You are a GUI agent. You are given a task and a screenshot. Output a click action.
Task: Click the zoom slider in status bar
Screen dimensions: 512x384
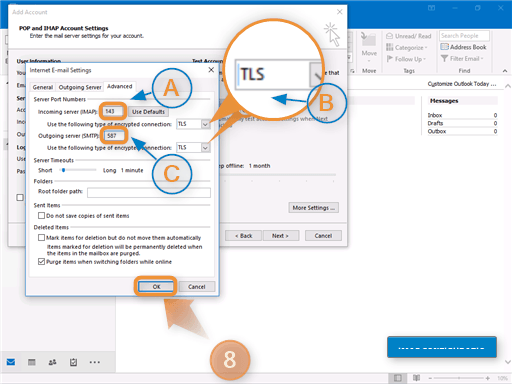(459, 378)
